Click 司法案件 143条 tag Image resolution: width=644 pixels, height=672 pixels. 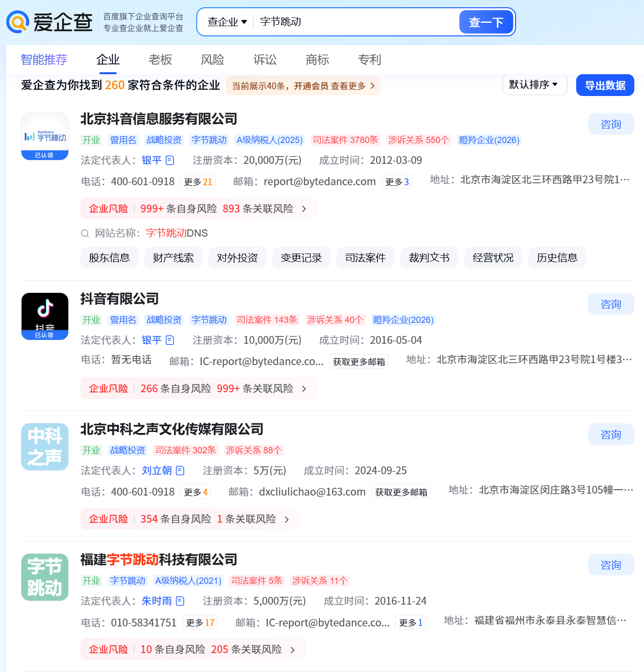tap(267, 320)
